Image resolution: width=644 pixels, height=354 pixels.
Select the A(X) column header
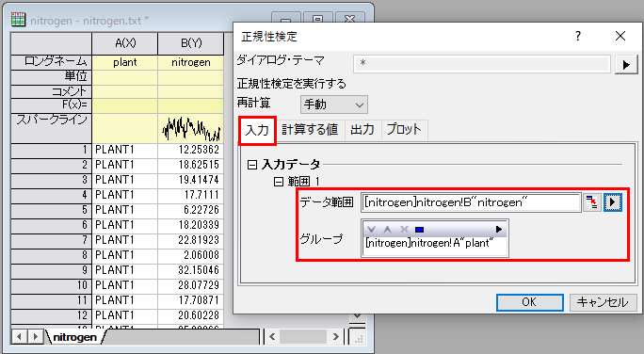click(x=125, y=43)
